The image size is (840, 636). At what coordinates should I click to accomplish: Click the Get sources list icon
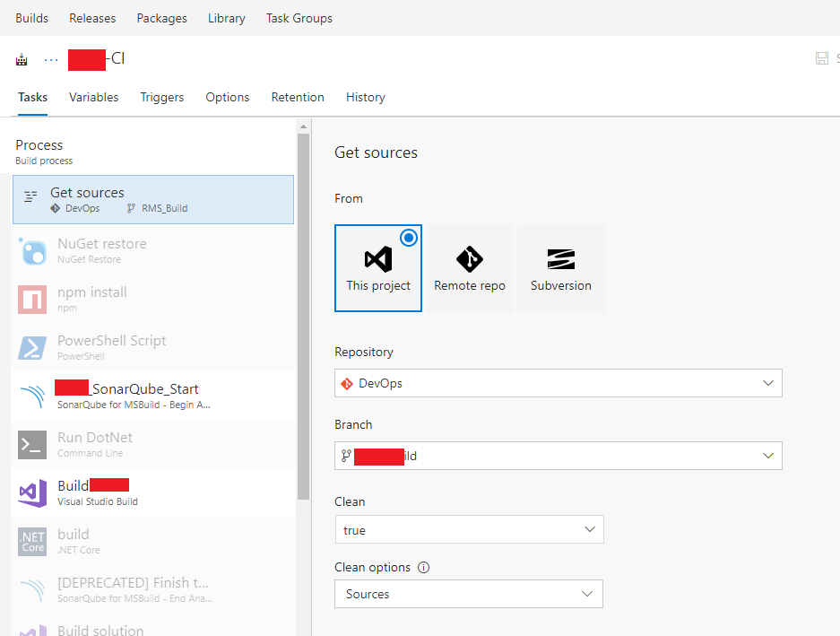click(30, 196)
